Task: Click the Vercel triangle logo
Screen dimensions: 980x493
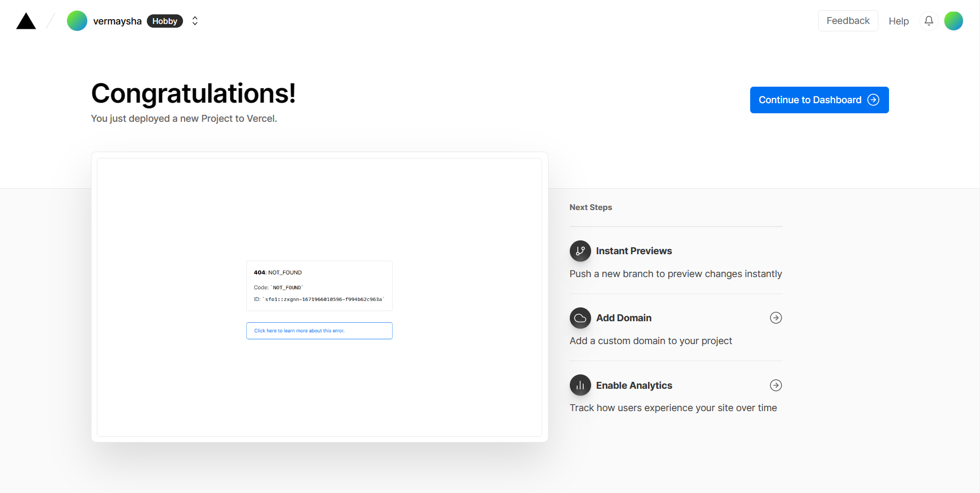Action: [26, 21]
